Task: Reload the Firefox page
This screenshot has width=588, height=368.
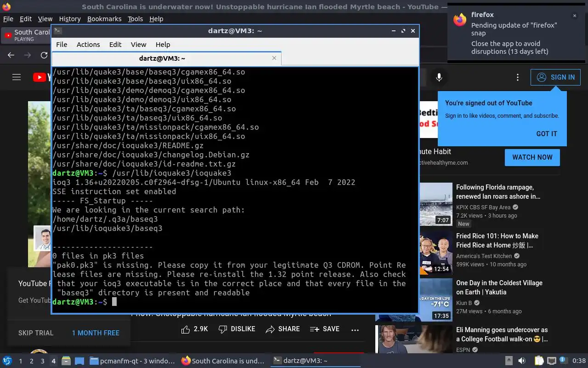Action: pos(44,55)
